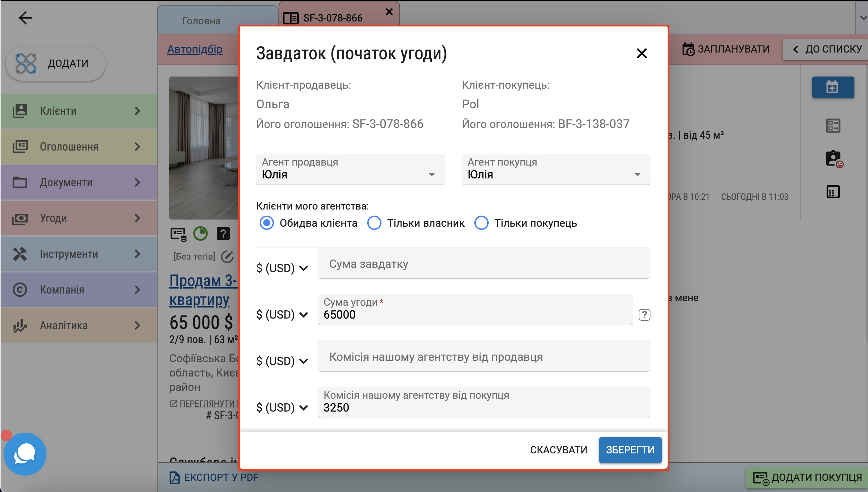
Task: Click the Сума завдатку input field
Action: click(484, 263)
